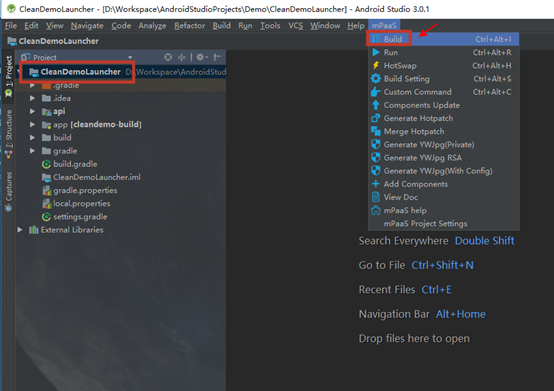Click build.gradle file icon
This screenshot has height=391, width=554.
click(x=46, y=164)
